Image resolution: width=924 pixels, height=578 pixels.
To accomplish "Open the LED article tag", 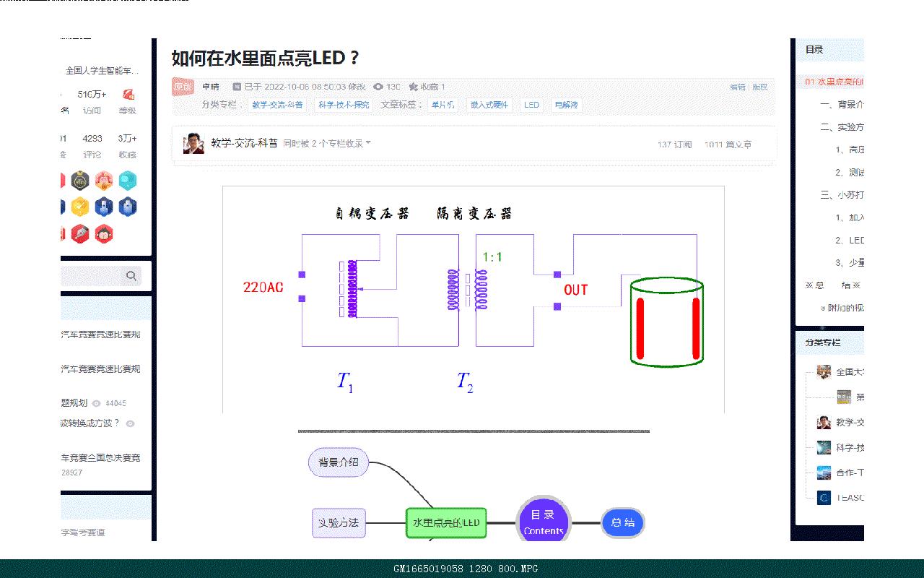I will [531, 105].
